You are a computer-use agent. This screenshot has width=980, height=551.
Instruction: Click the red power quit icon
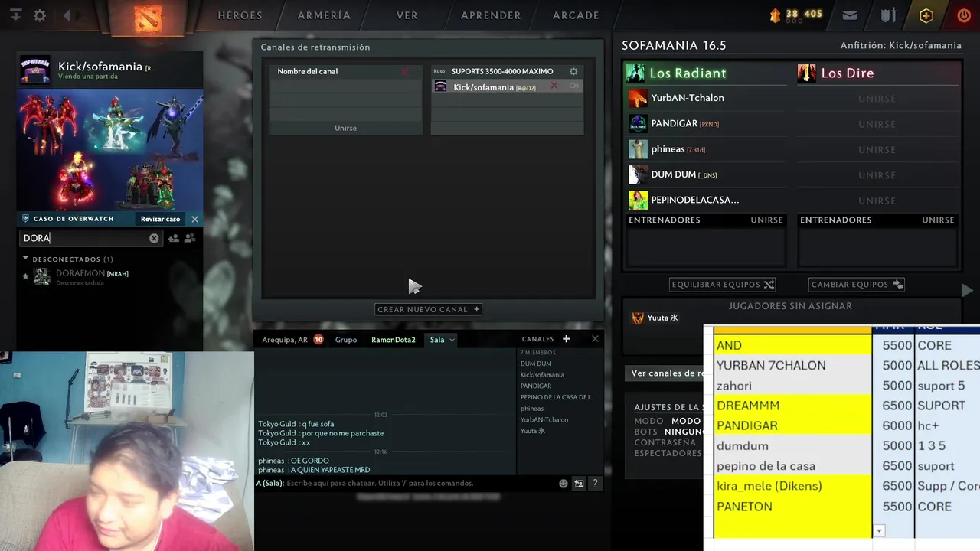point(964,15)
